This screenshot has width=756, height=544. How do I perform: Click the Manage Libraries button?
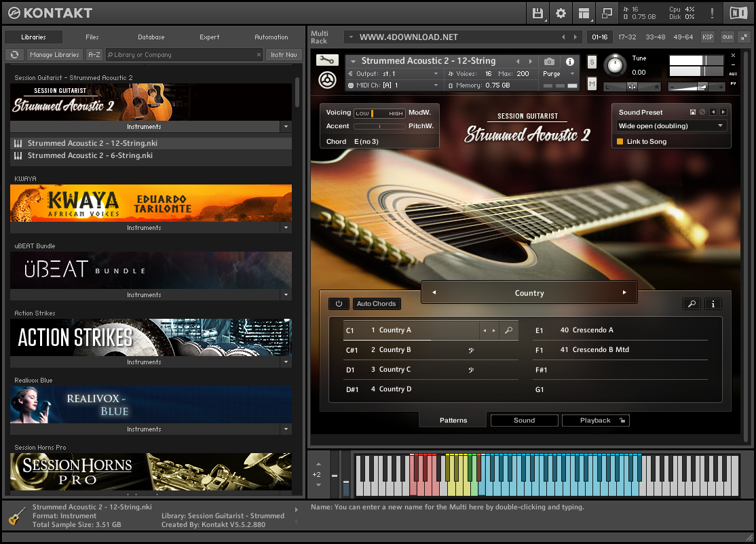pyautogui.click(x=54, y=55)
